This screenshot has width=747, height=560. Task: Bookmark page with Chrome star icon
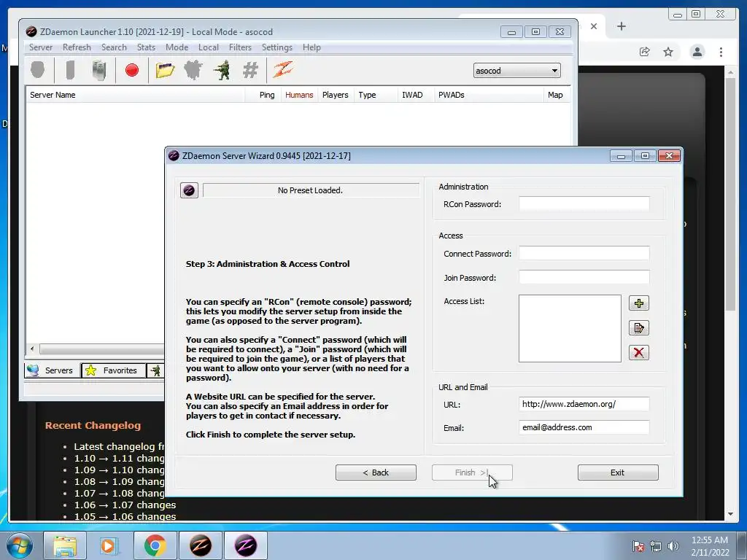tap(668, 52)
